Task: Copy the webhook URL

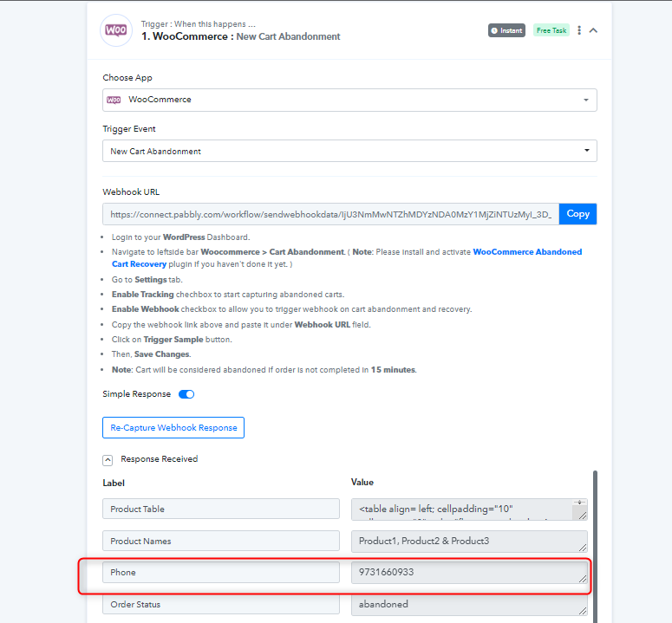Action: [x=577, y=214]
